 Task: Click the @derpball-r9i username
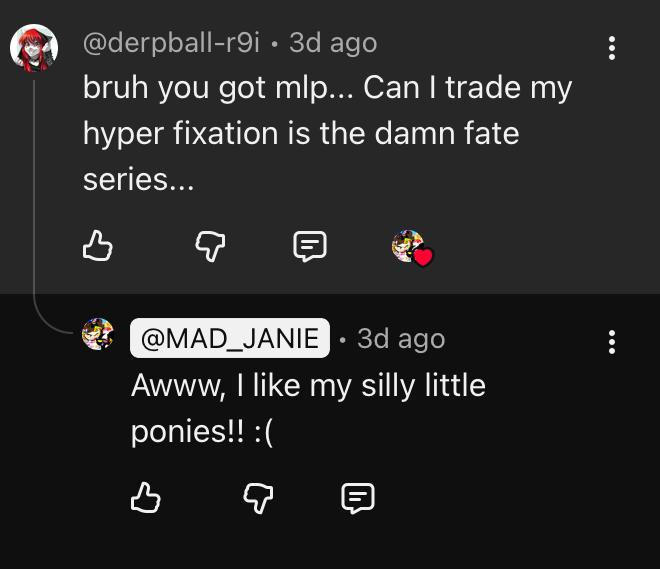pyautogui.click(x=170, y=43)
